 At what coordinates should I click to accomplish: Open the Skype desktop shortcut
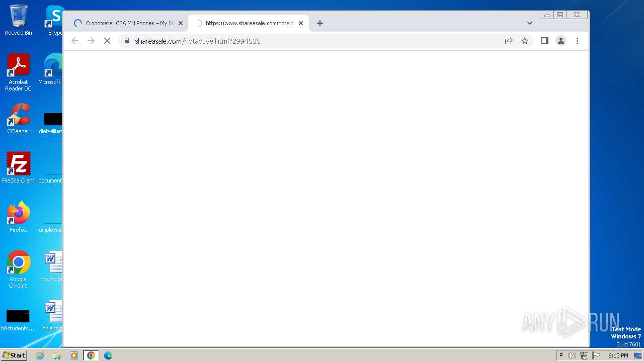pos(54,20)
